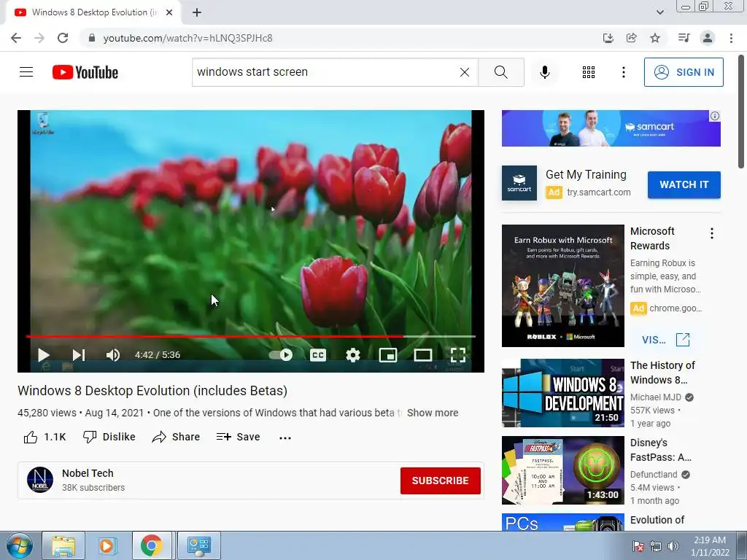
Task: Run search with the magnifier button
Action: (x=500, y=72)
